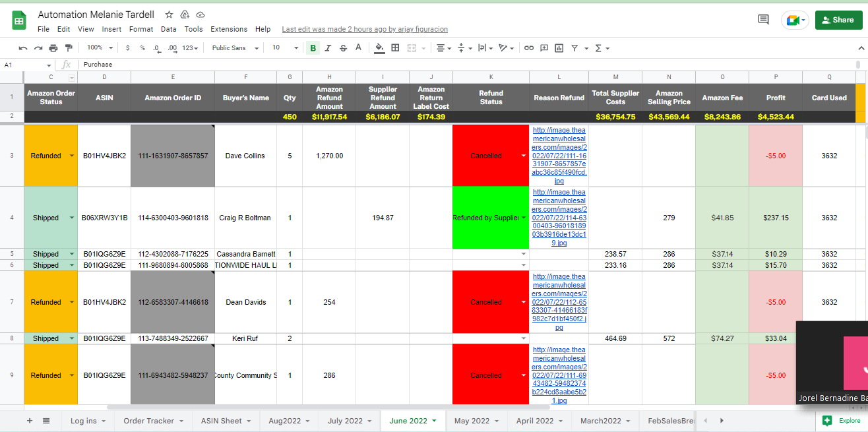Screen dimensions: 868x432
Task: Open the Public Sans font dropdown
Action: [235, 48]
